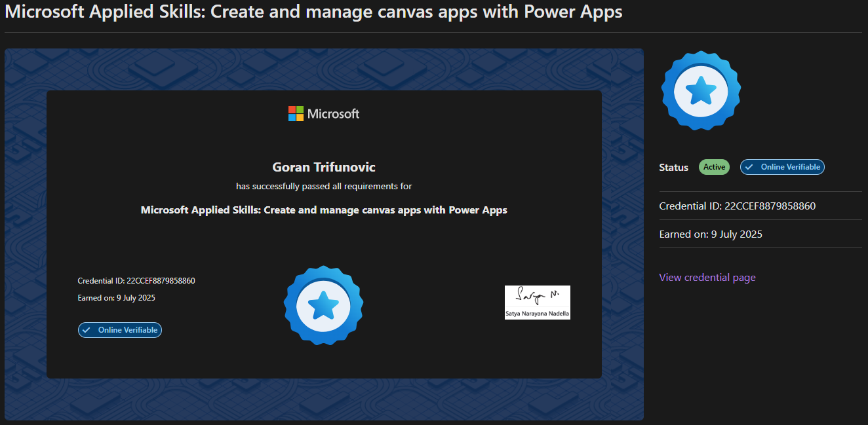Click the Online Verifiable label text on the certificate
868x425 pixels.
click(x=128, y=330)
